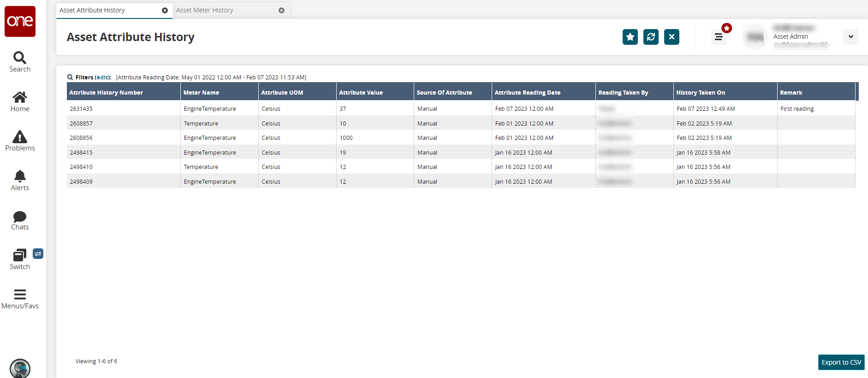Sort by Attribute Value column header

coord(361,93)
